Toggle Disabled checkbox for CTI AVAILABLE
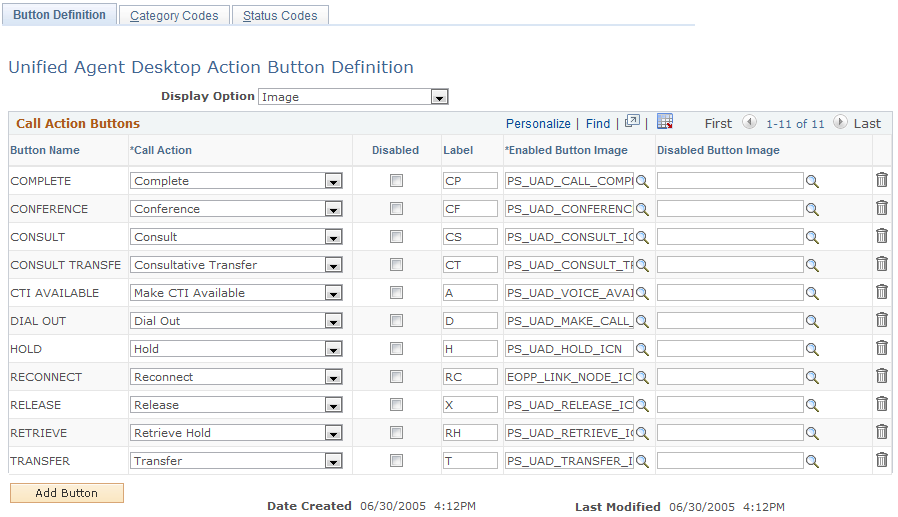This screenshot has width=898, height=517. (x=396, y=293)
